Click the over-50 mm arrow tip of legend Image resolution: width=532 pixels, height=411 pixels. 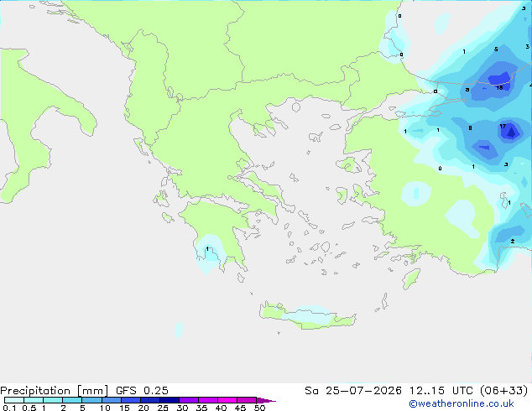click(x=266, y=400)
